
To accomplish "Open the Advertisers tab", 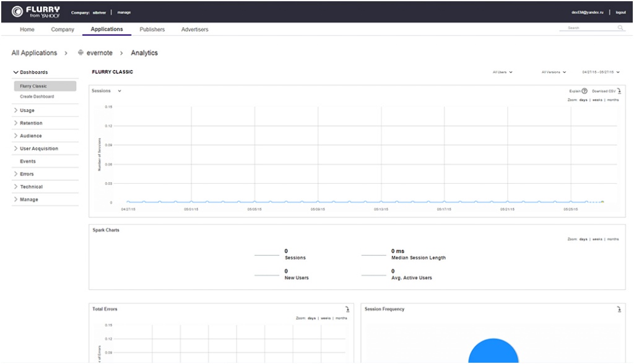I will click(194, 29).
